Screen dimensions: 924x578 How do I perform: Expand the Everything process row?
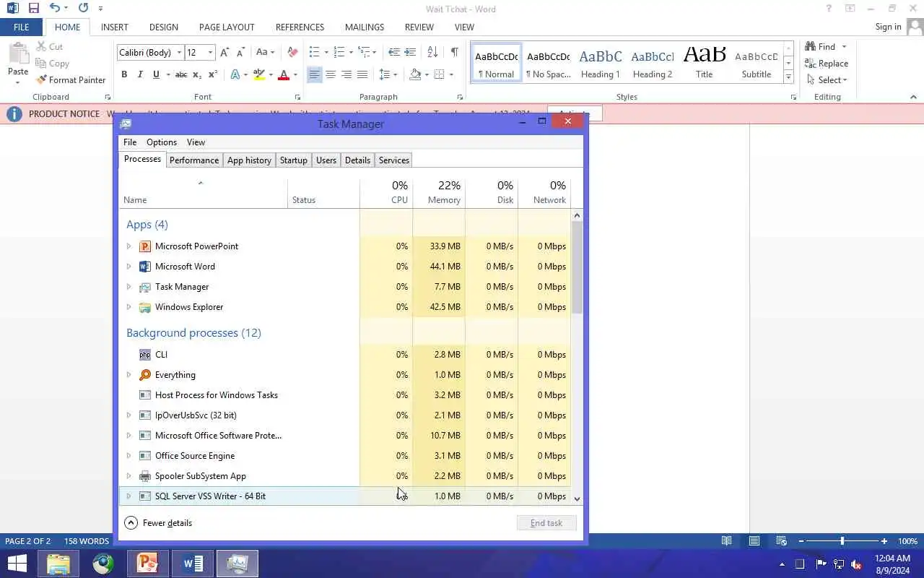[128, 375]
